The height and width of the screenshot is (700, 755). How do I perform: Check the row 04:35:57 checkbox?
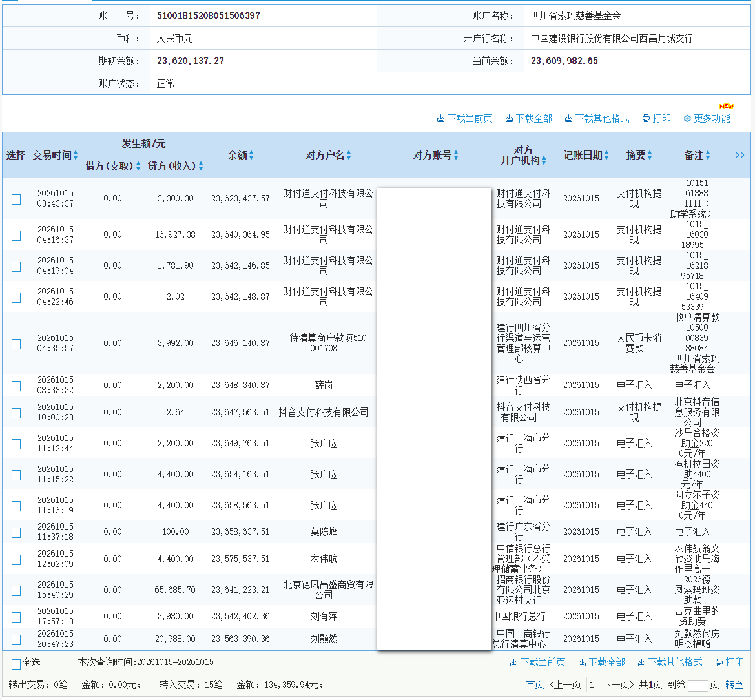[16, 344]
